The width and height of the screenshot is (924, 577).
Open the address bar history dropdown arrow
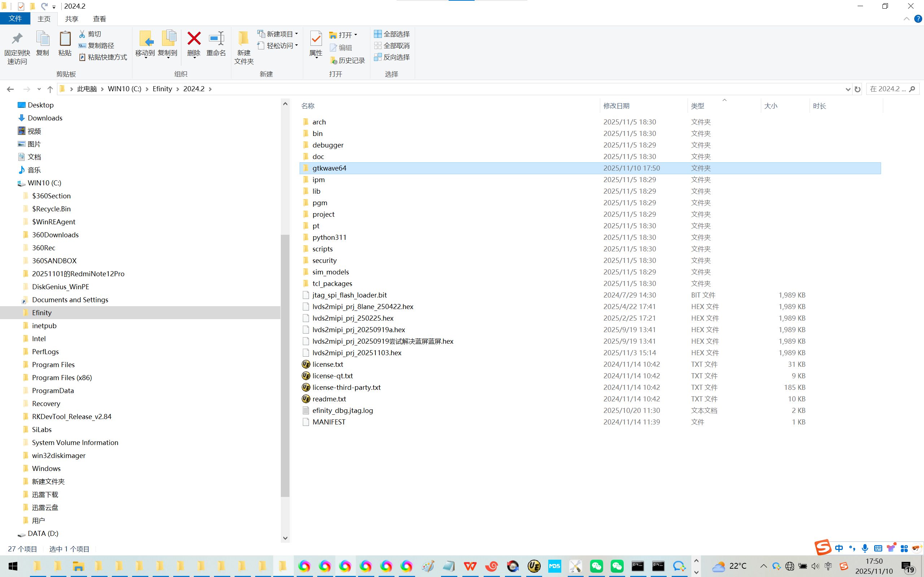(x=848, y=89)
